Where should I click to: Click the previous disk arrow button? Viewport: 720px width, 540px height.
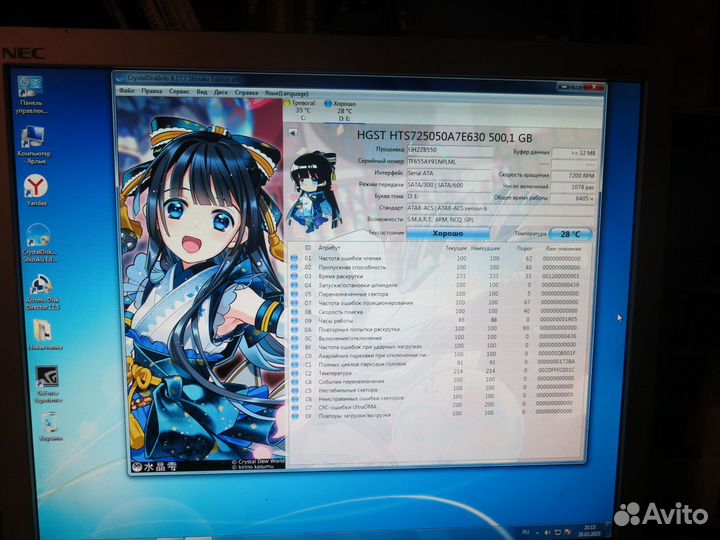[292, 133]
